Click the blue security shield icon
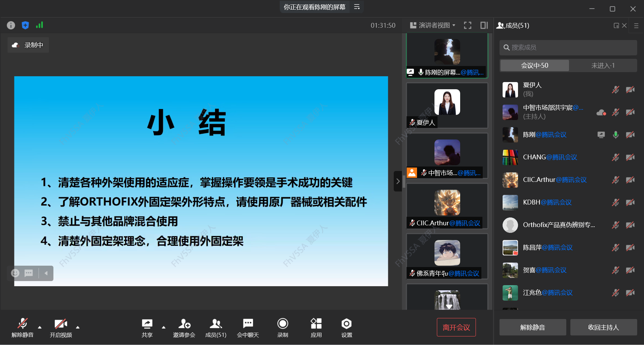 pyautogui.click(x=25, y=25)
